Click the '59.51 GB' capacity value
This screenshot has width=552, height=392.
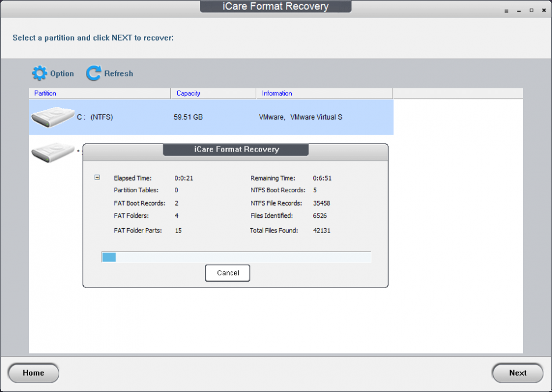click(188, 117)
